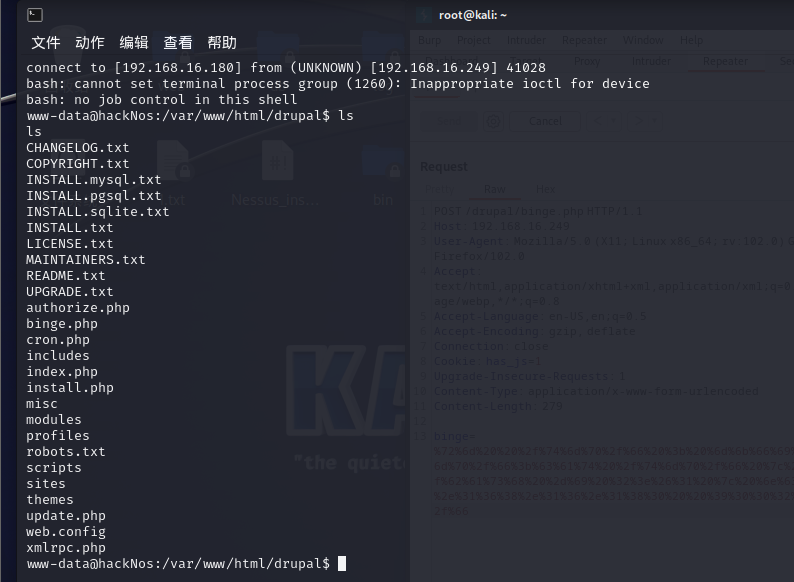Switch to the Proxy tab in Burp Suite

coord(587,61)
